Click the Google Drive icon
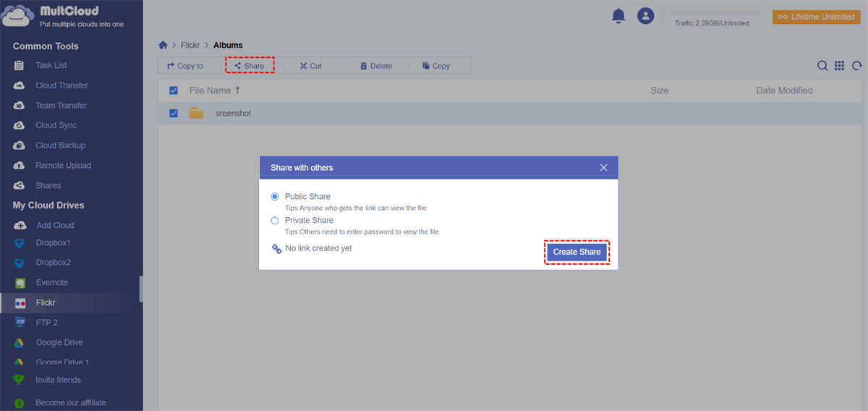This screenshot has height=411, width=868. pos(20,342)
